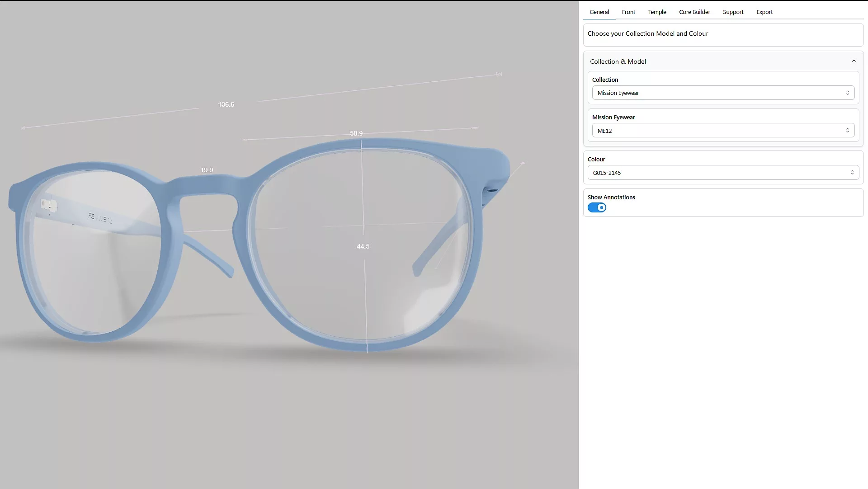Open the Temple tab

[x=656, y=12]
